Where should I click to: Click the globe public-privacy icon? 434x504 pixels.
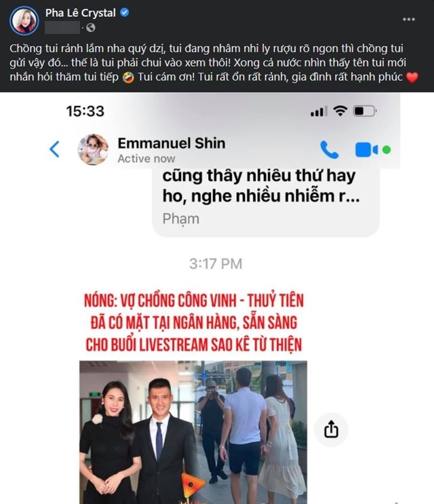pyautogui.click(x=91, y=28)
